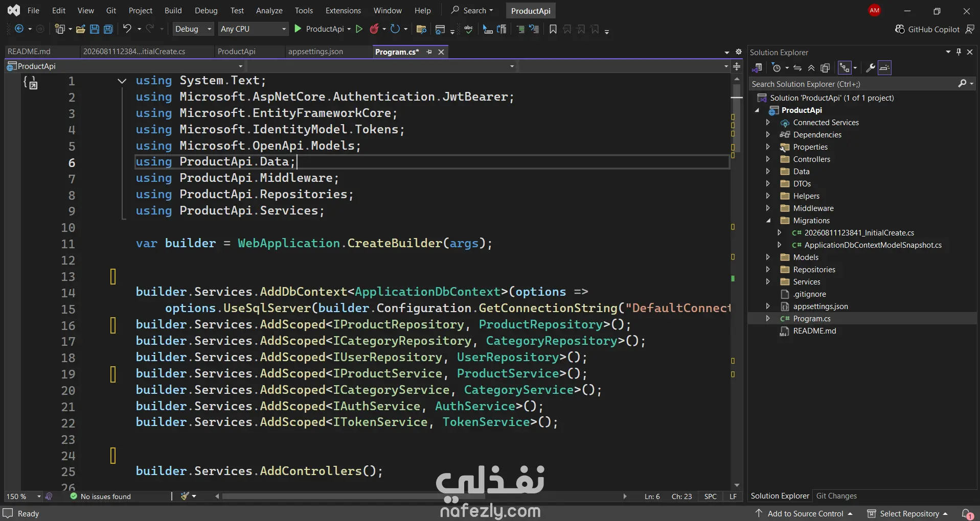Viewport: 980px width, 521px height.
Task: Select README.md in Solution Explorer tree
Action: [x=814, y=331]
